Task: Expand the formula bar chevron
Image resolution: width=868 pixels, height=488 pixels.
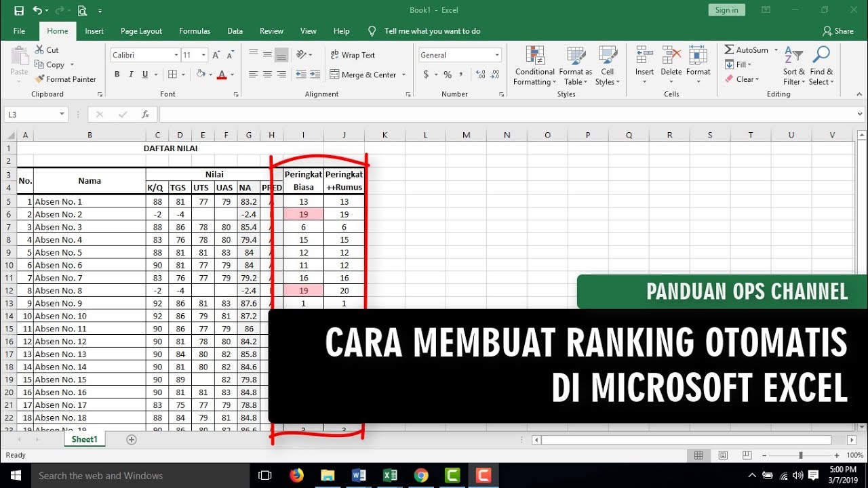Action: (x=861, y=115)
